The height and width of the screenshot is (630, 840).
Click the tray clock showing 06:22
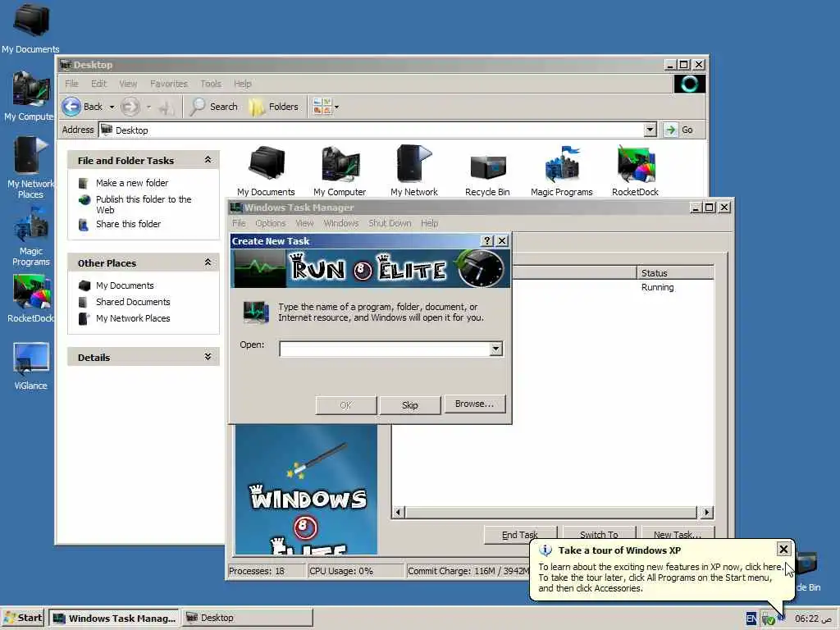813,619
